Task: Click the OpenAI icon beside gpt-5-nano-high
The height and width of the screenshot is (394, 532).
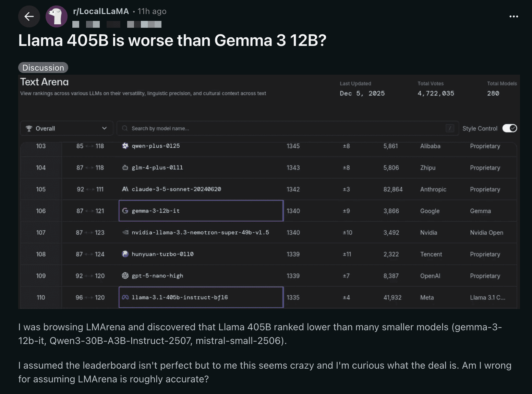Action: [x=125, y=276]
